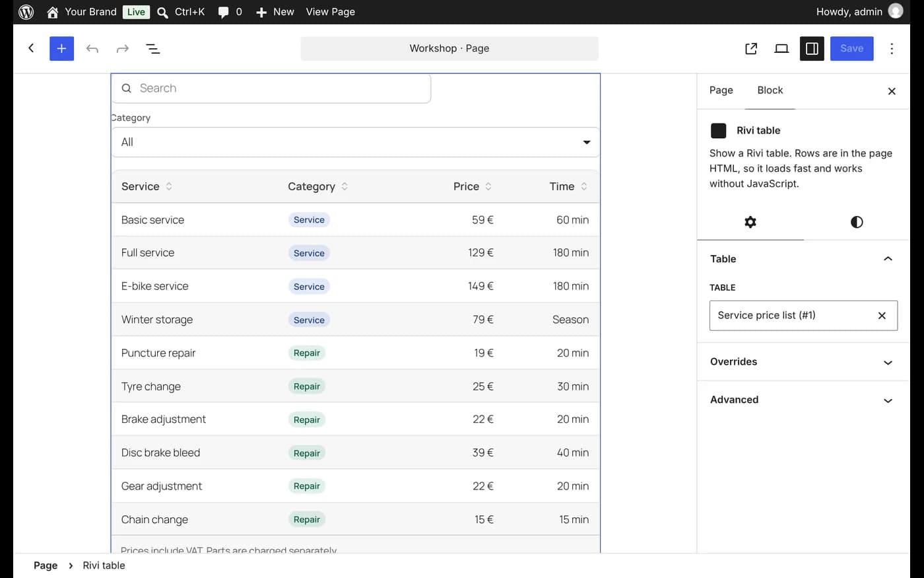Viewport: 924px width, 578px height.
Task: Click the Redo arrow
Action: [x=123, y=49]
